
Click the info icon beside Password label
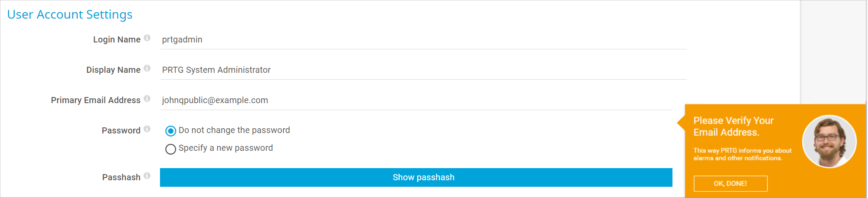pyautogui.click(x=147, y=129)
